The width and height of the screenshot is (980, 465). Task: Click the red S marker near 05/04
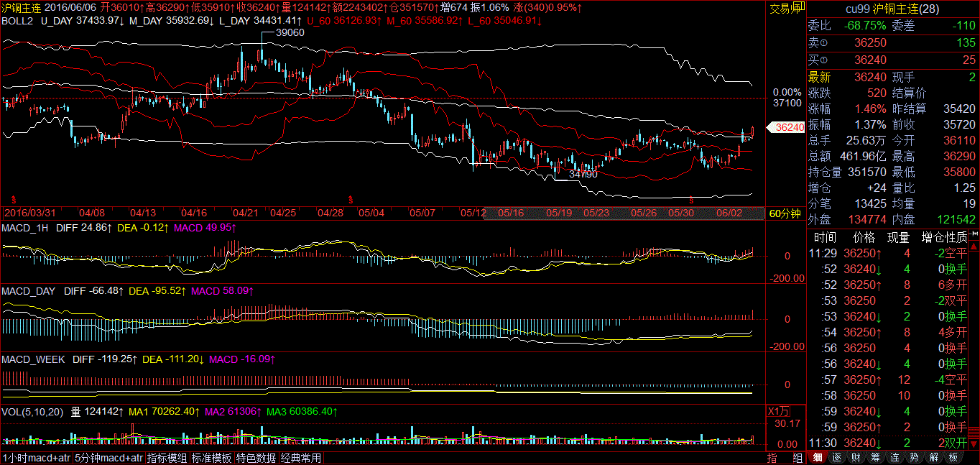(351, 198)
